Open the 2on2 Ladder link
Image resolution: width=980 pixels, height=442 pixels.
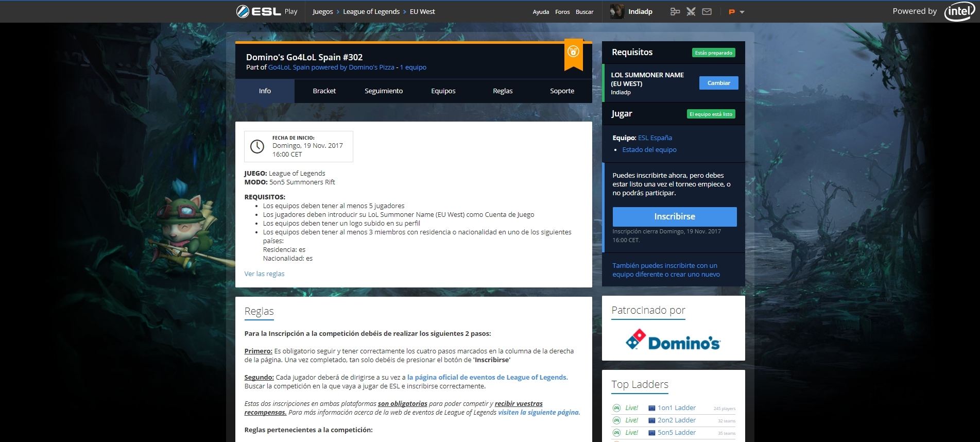coord(677,420)
